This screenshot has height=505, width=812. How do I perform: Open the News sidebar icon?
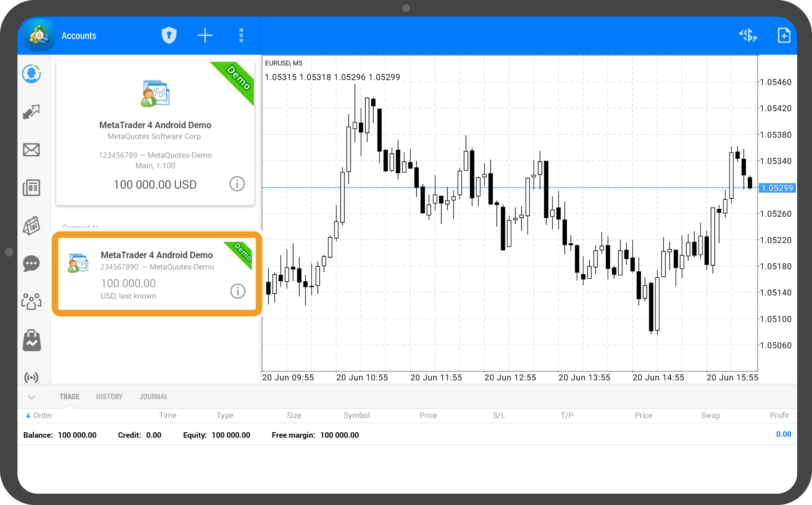click(31, 188)
